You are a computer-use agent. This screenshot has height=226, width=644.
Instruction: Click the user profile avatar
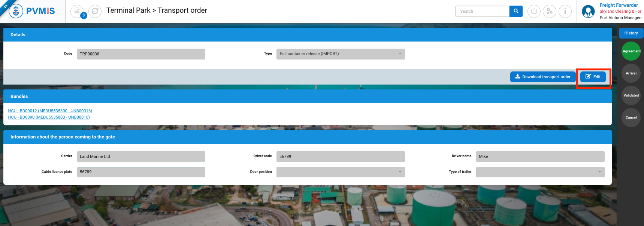coord(588,12)
